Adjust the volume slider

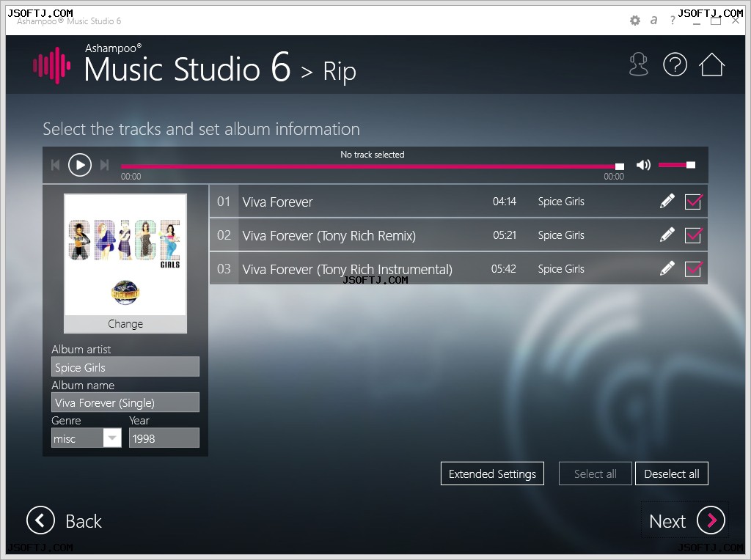tap(677, 165)
